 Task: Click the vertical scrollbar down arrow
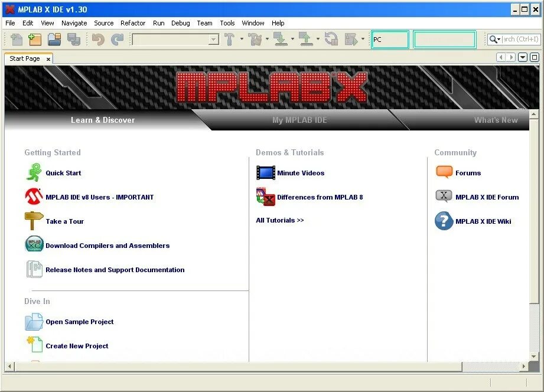click(533, 356)
